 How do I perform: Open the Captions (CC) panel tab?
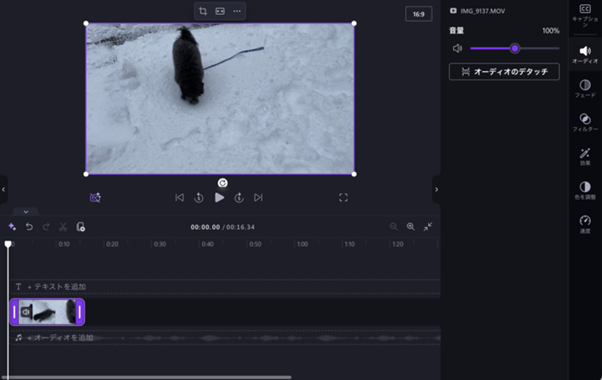pos(585,15)
